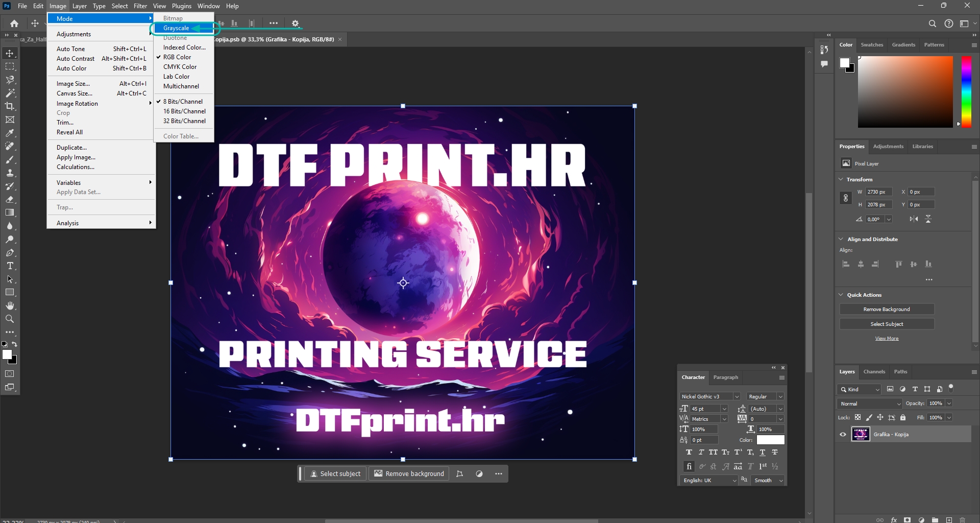Open the Regular font style dropdown

(780, 397)
